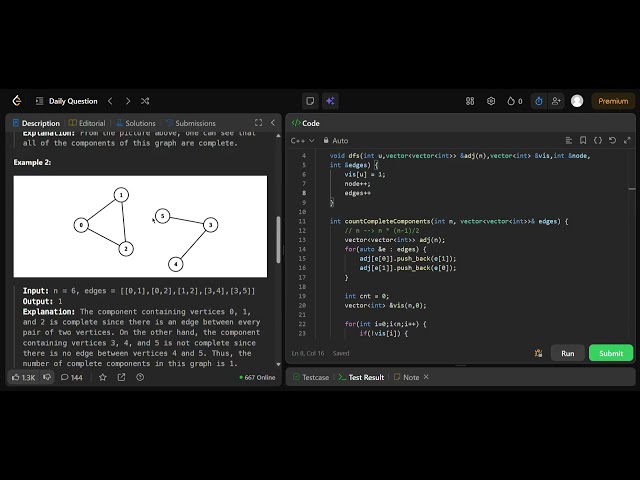Click the share external link icon

coord(122,378)
